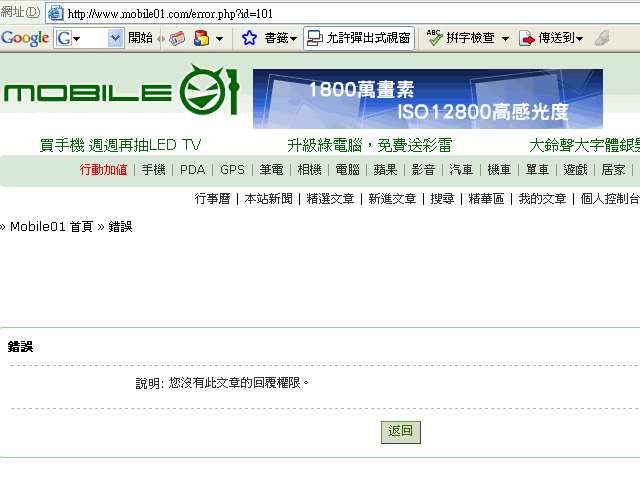Click the Google G search type icon
The width and height of the screenshot is (640, 480).
click(64, 38)
